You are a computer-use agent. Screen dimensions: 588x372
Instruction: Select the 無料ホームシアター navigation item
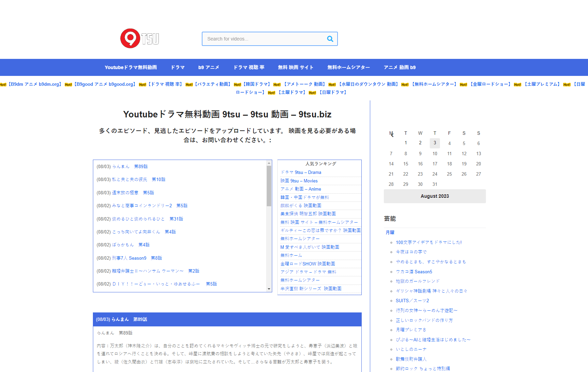[348, 67]
